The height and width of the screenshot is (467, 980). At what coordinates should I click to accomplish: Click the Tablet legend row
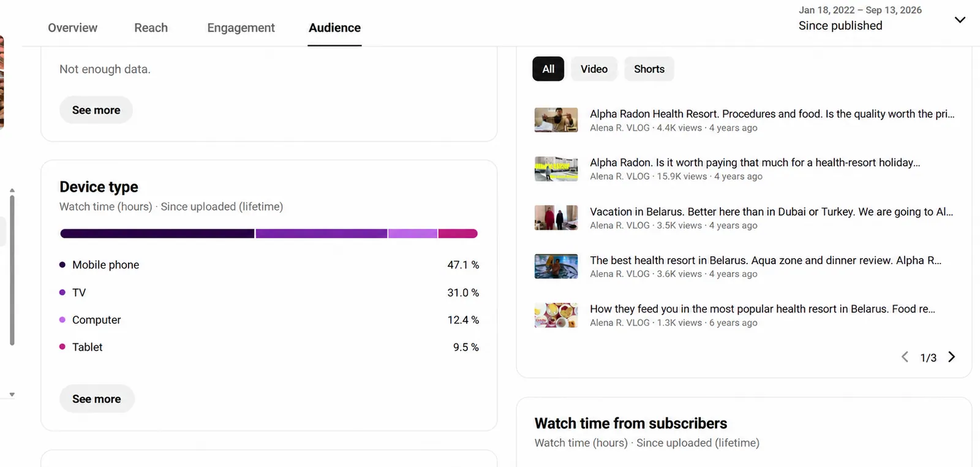pos(269,347)
